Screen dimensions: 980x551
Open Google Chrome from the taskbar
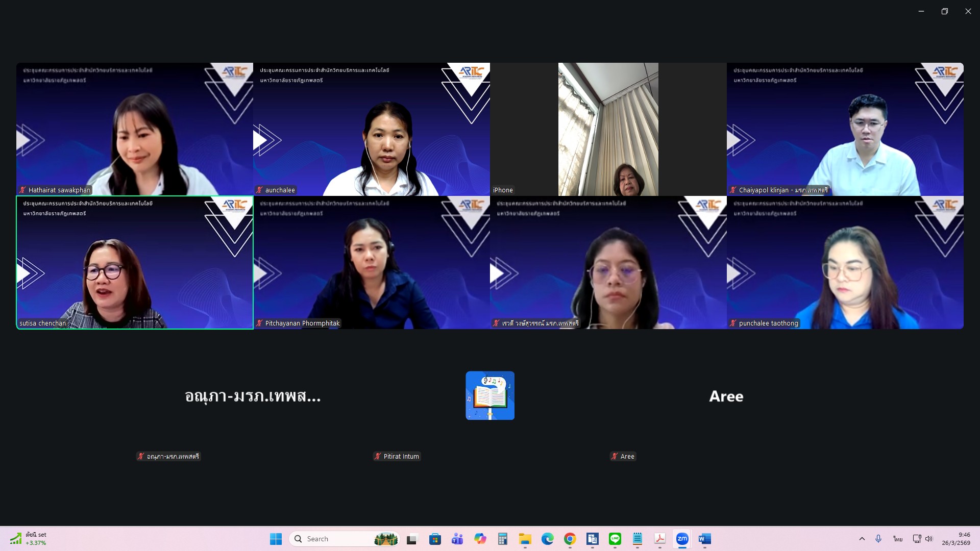tap(570, 539)
